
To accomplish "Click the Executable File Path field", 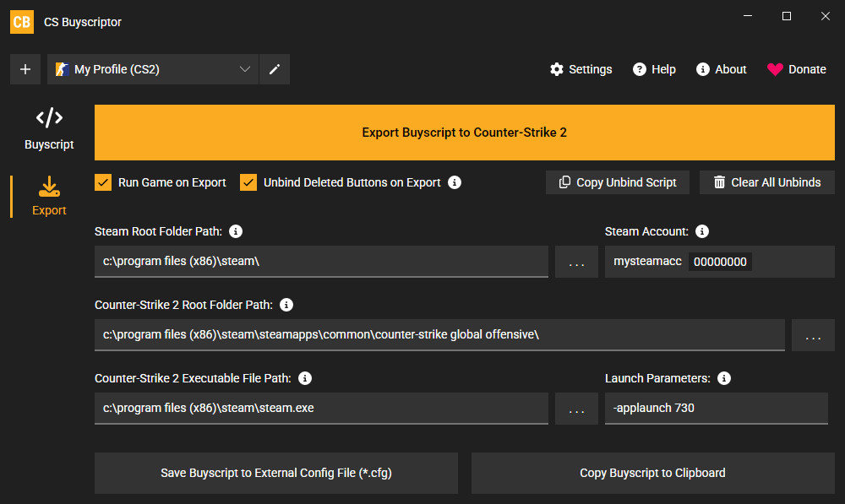I will click(x=321, y=408).
